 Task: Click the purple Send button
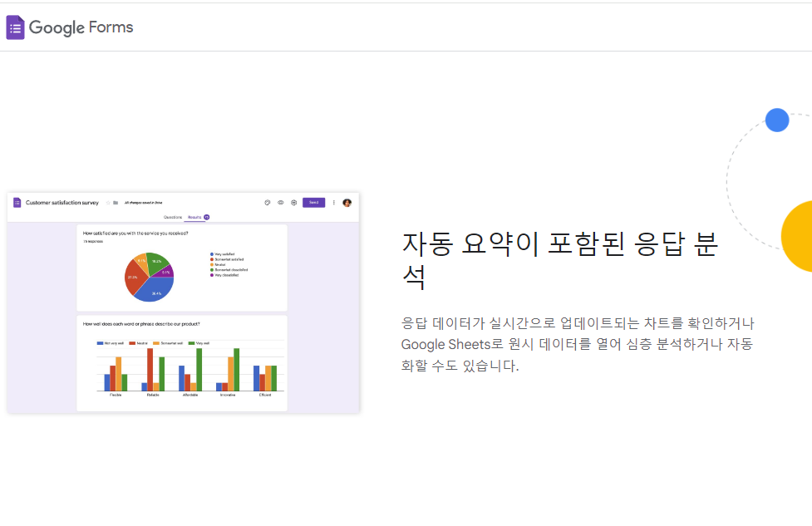315,202
